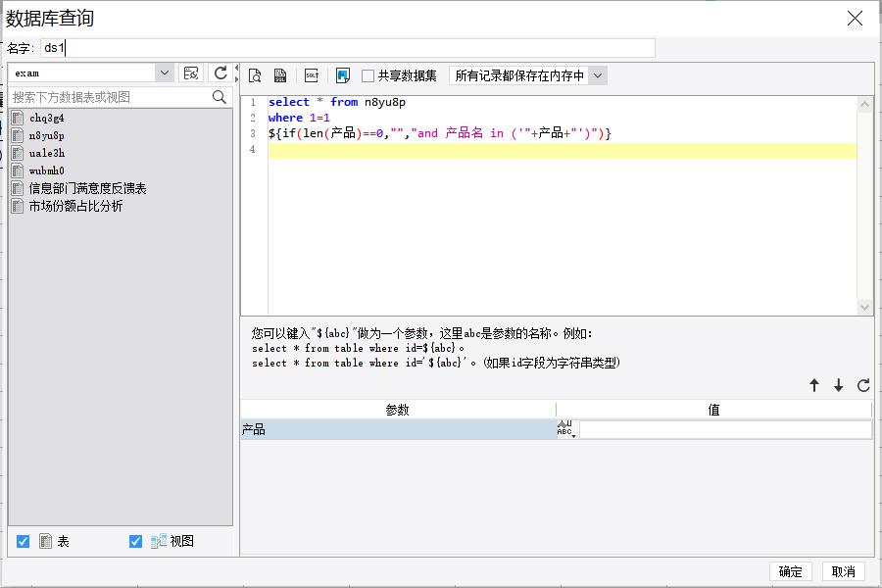Click the edit data connection icon
Viewport: 882px width, 588px height.
tap(191, 73)
